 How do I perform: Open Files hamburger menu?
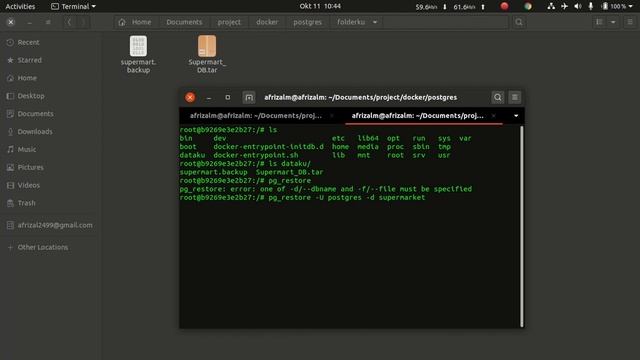tap(630, 22)
